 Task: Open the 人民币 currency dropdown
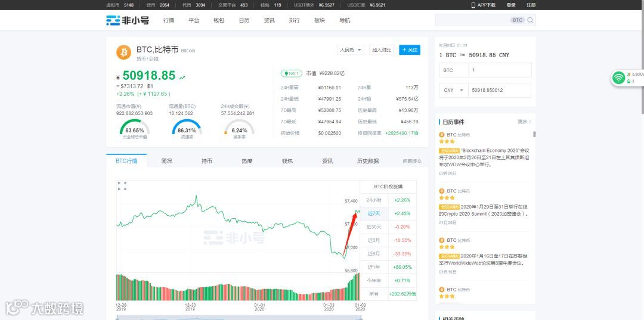351,50
